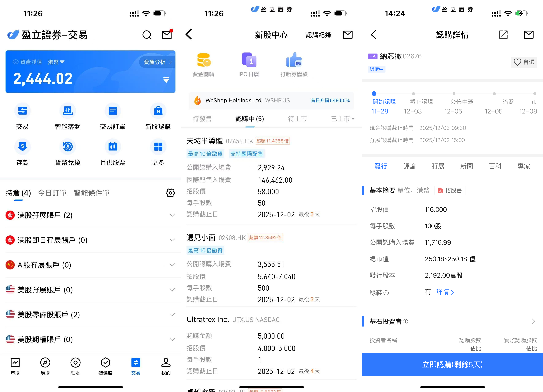Tap the 截止認購 12-03 timeline point
This screenshot has height=392, width=543.
click(x=413, y=94)
